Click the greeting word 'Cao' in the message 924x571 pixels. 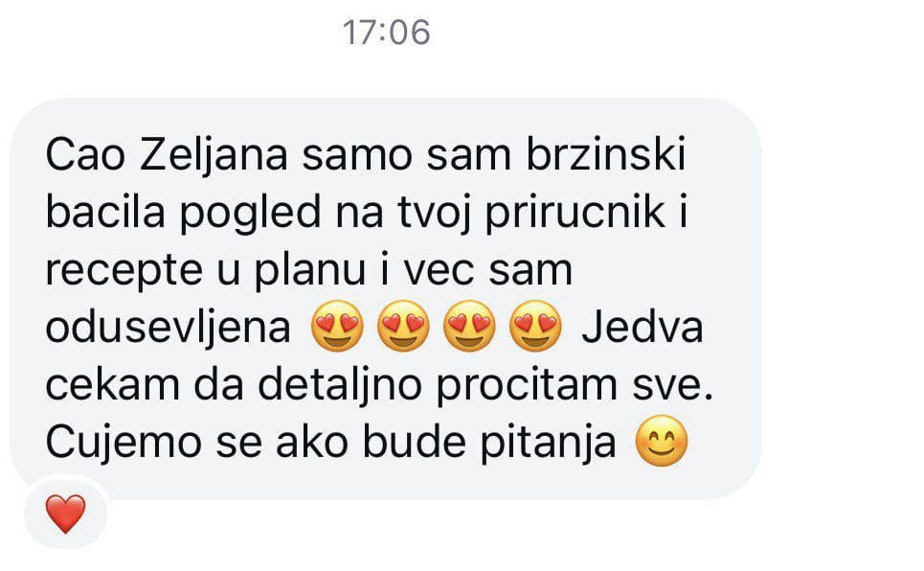coord(85,156)
